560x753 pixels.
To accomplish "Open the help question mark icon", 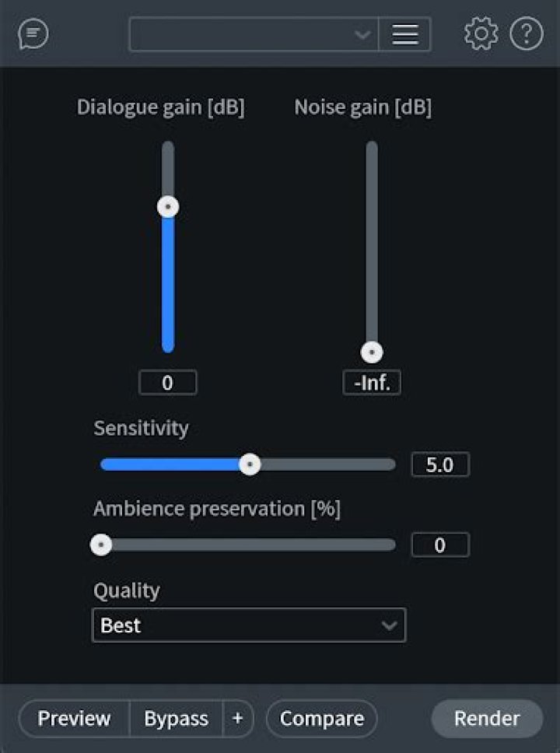I will click(x=527, y=35).
